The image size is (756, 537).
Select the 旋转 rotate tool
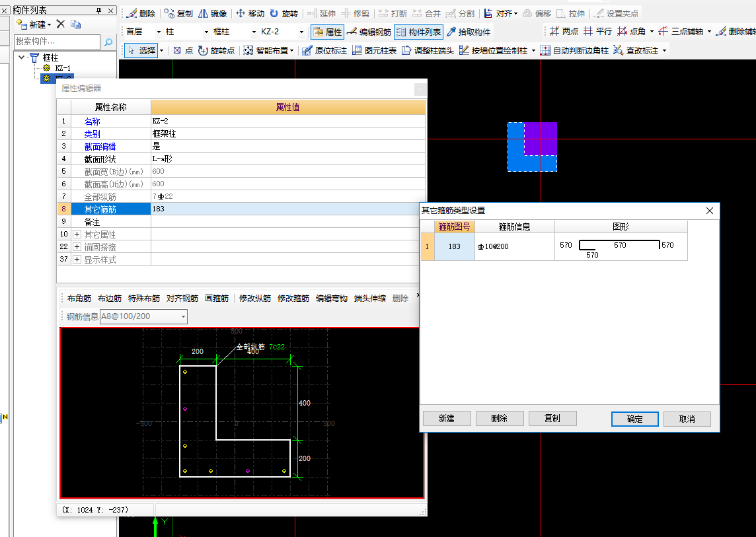284,13
